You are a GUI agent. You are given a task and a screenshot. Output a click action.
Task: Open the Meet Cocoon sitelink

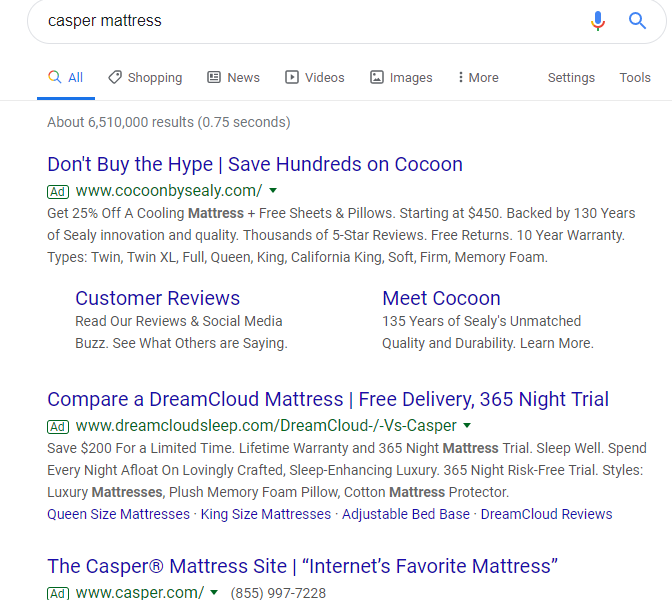pyautogui.click(x=441, y=298)
